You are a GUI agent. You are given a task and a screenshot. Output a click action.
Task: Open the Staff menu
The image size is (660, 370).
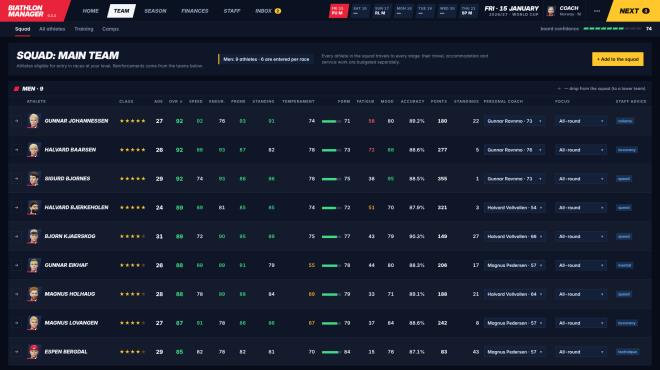point(232,11)
